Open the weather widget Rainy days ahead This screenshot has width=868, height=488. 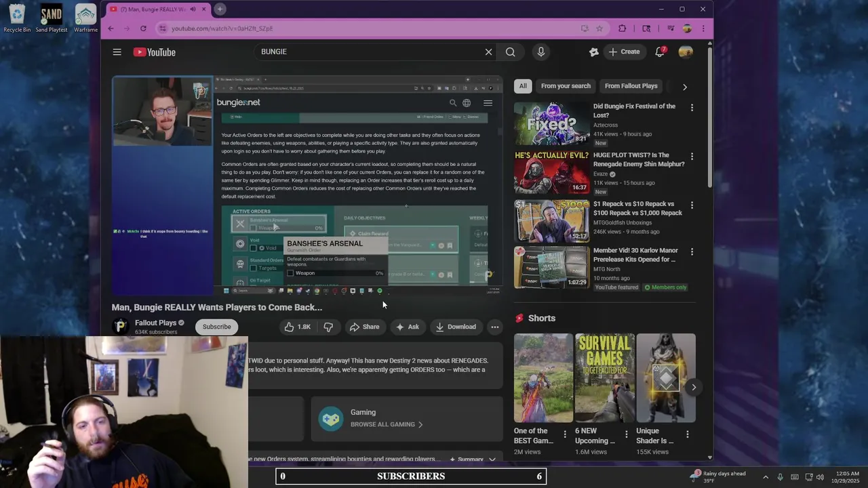[x=719, y=476]
